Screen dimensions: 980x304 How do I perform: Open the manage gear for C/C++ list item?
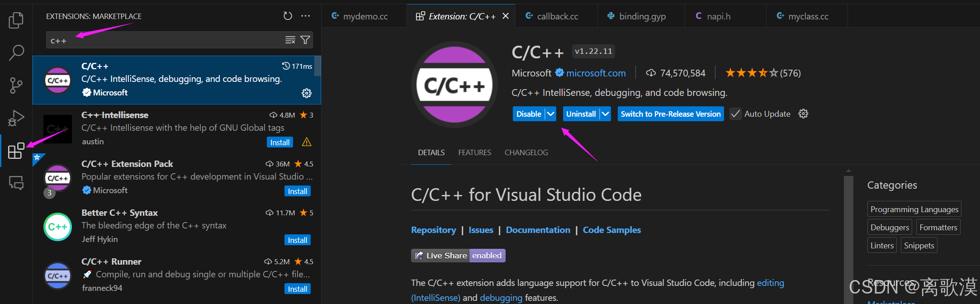[307, 93]
